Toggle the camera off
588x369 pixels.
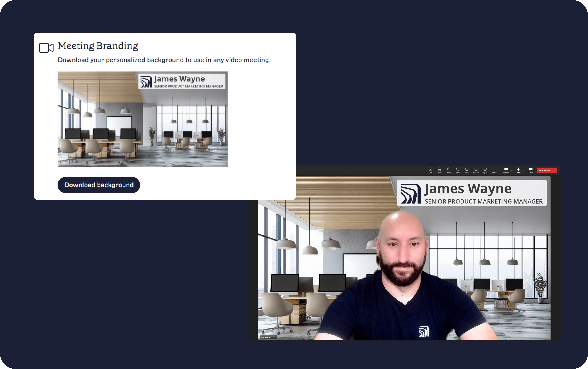(x=506, y=169)
